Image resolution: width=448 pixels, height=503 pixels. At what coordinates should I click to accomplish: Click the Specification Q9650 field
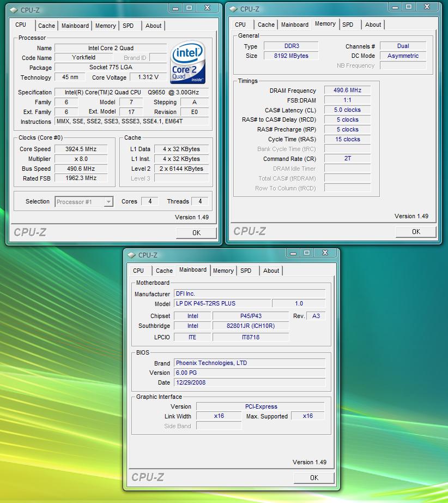[x=132, y=92]
